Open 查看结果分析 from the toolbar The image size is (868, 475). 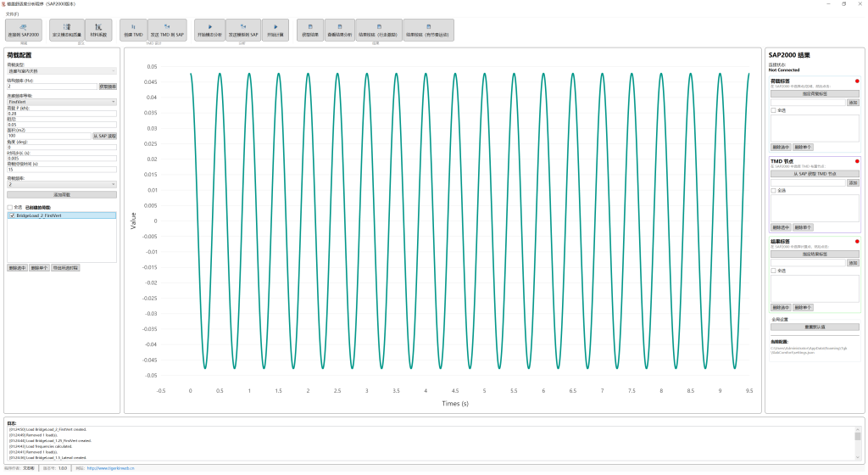[x=340, y=31]
